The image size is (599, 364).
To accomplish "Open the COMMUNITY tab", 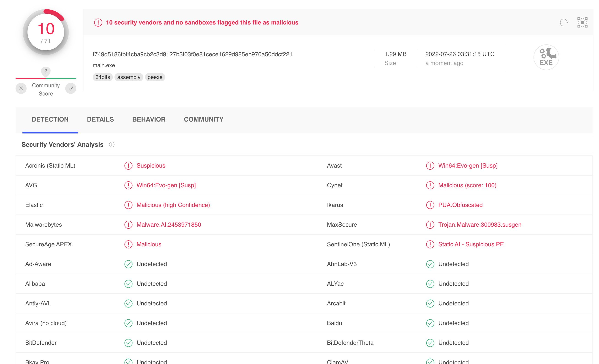I will (x=204, y=119).
